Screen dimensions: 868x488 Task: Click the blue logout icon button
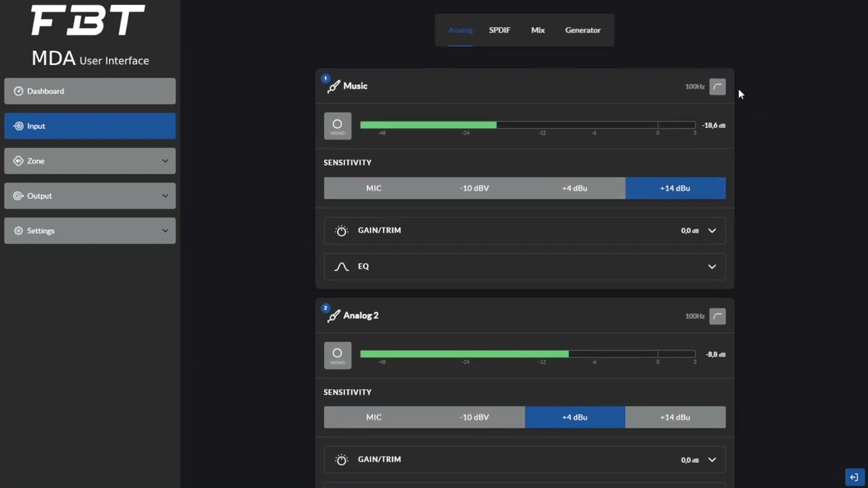[854, 477]
